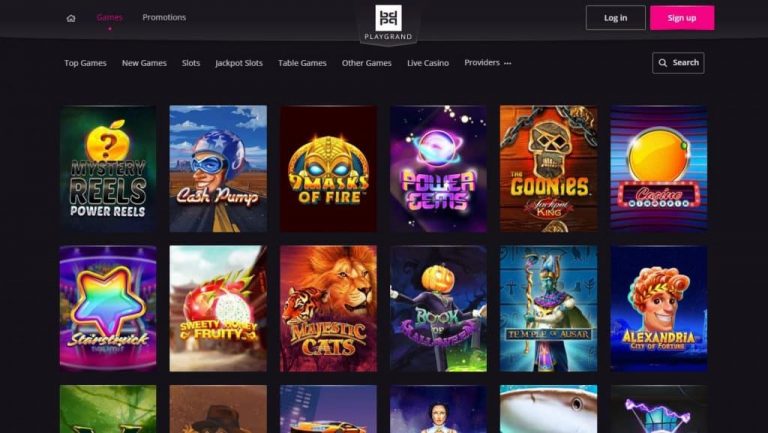The image size is (768, 433).
Task: Click the pink Sign up button
Action: 682,18
